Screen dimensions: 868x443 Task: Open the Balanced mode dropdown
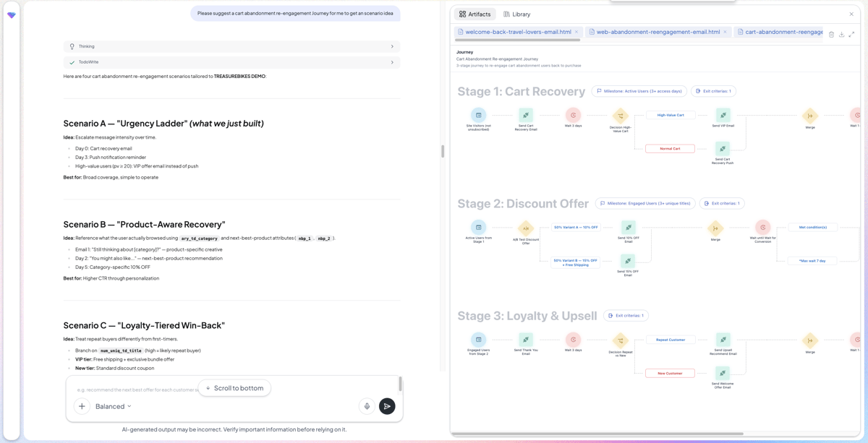(x=114, y=406)
